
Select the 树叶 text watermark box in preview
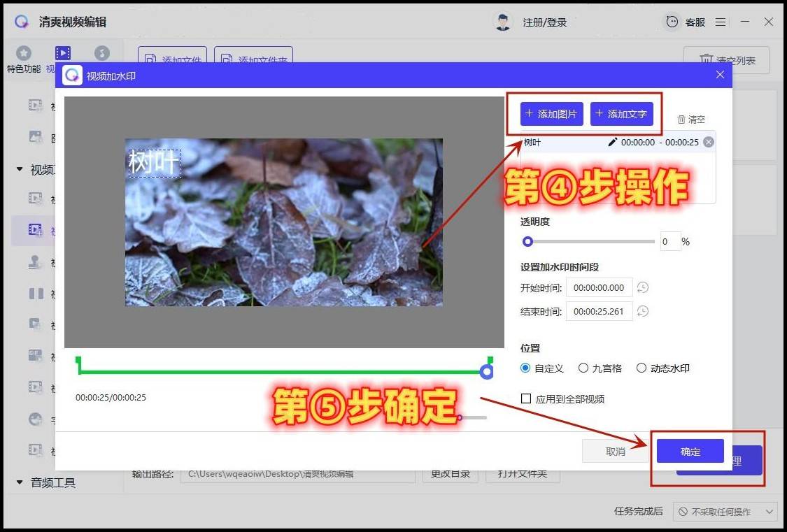[x=155, y=163]
